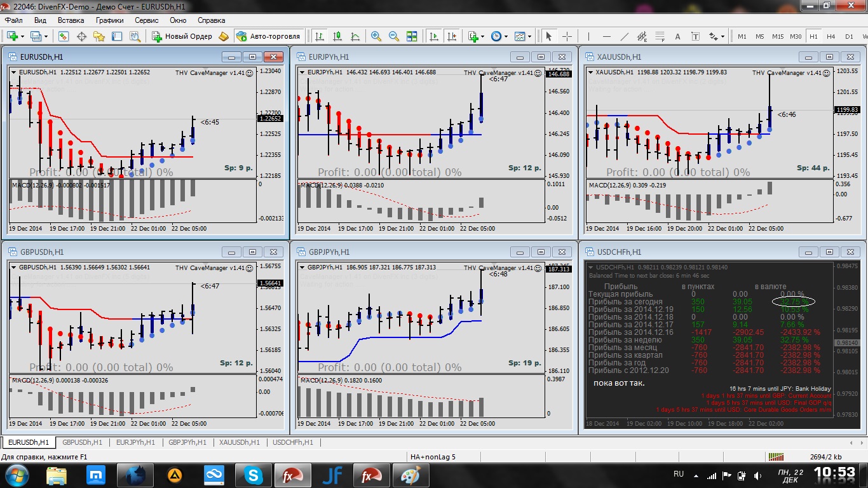
Task: Click the Indicators list icon
Action: coord(473,36)
